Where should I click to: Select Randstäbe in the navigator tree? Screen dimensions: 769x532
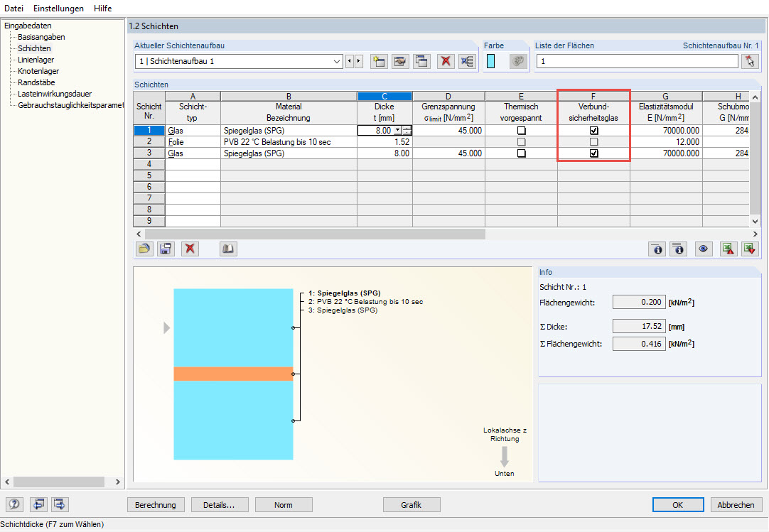36,82
